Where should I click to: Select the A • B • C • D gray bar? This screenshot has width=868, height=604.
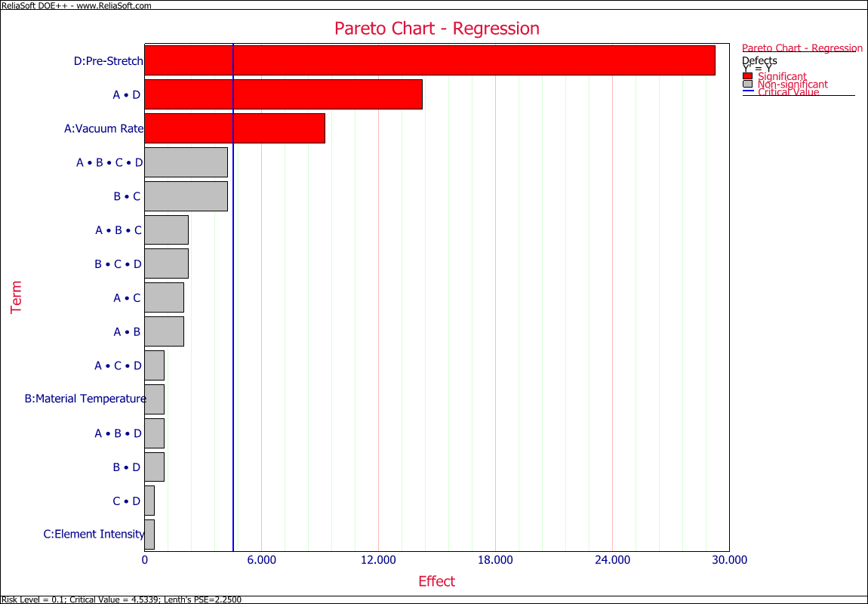(x=186, y=162)
